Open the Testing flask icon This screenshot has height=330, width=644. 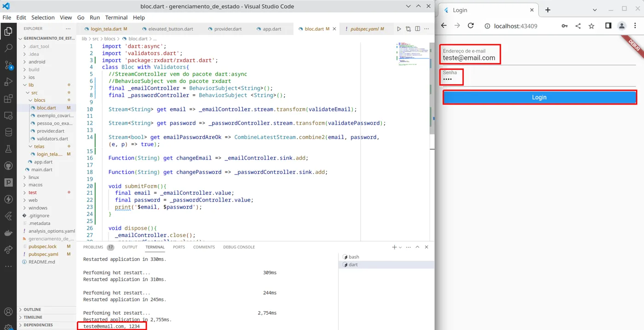(x=8, y=149)
